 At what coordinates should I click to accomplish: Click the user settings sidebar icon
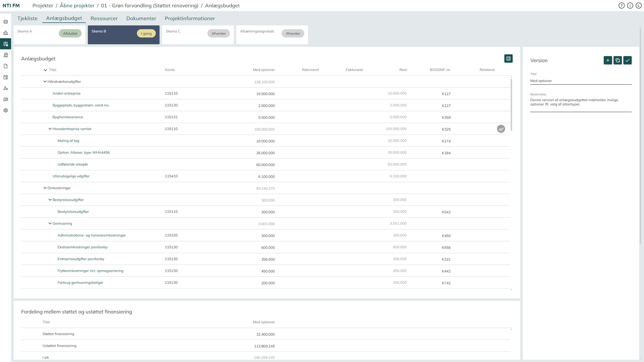click(x=6, y=88)
